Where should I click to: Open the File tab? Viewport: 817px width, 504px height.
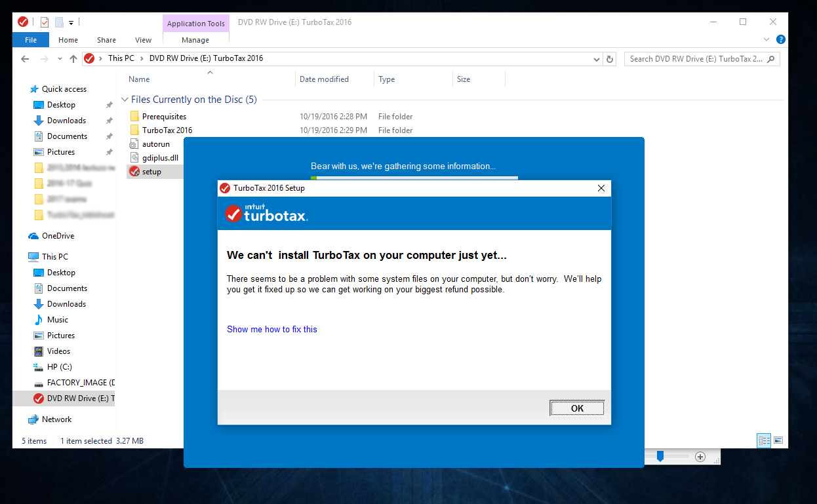click(31, 40)
